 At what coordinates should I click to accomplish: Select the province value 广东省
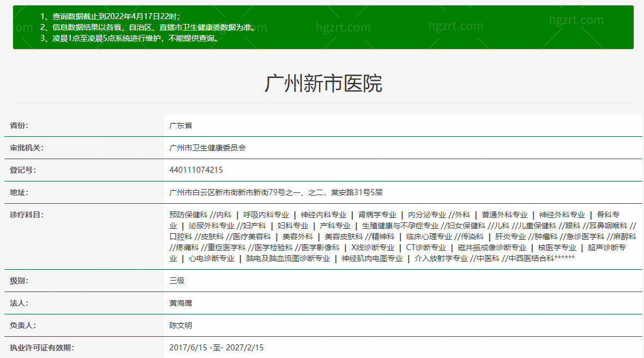pos(180,125)
